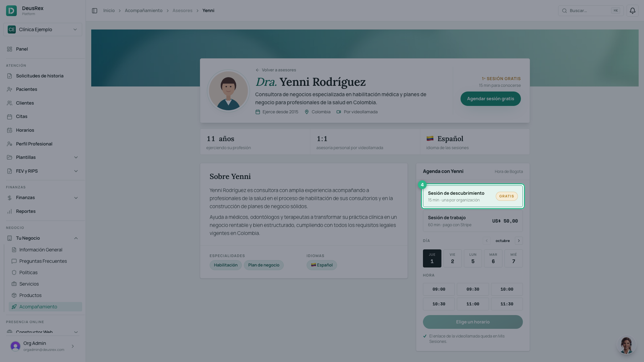Screen dimensions: 644x362
Task: Click the Horarios icon
Action: click(9, 130)
